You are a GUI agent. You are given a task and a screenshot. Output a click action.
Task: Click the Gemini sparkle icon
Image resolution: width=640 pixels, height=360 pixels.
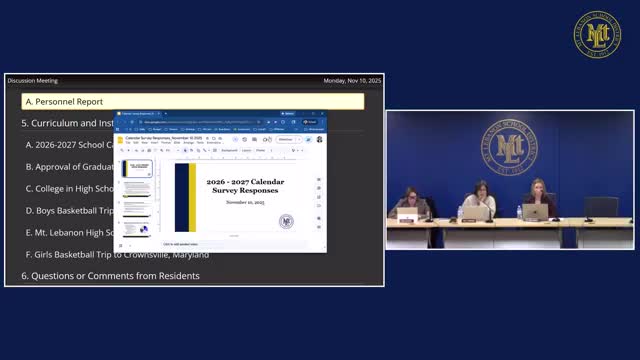coord(235,140)
